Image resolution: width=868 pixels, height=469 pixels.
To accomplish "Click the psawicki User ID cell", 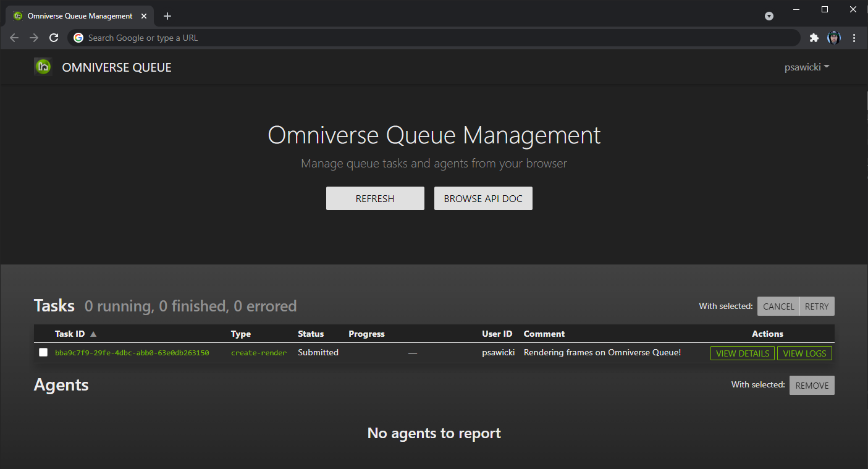I will [499, 352].
